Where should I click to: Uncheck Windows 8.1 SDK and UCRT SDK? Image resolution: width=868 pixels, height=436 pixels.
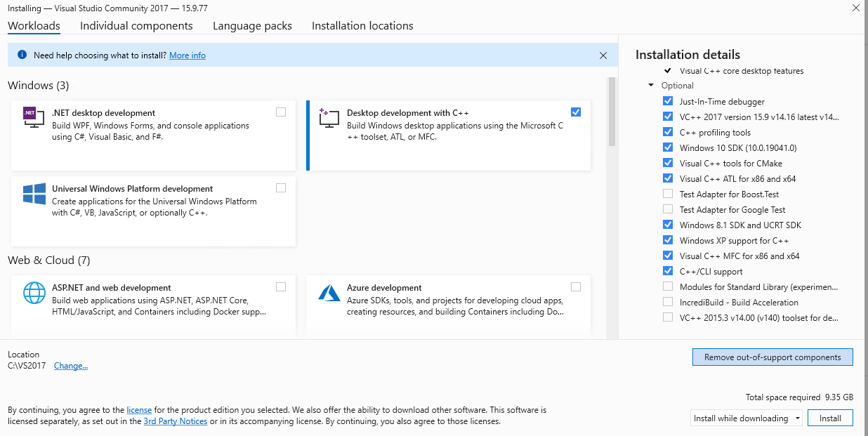[x=667, y=225]
